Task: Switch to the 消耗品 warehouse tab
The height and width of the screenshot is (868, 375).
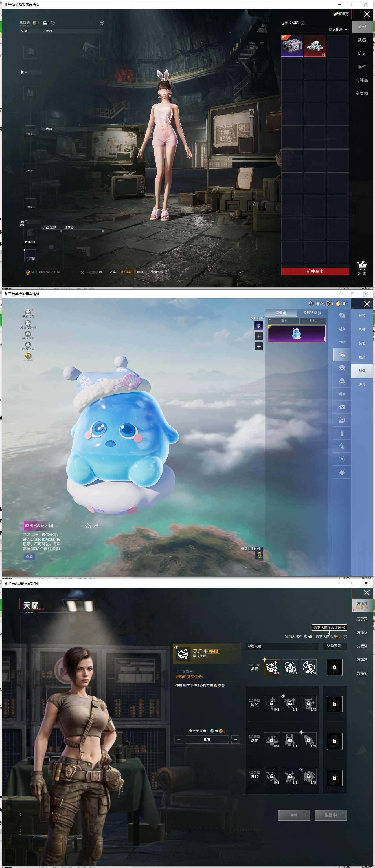Action: tap(362, 80)
